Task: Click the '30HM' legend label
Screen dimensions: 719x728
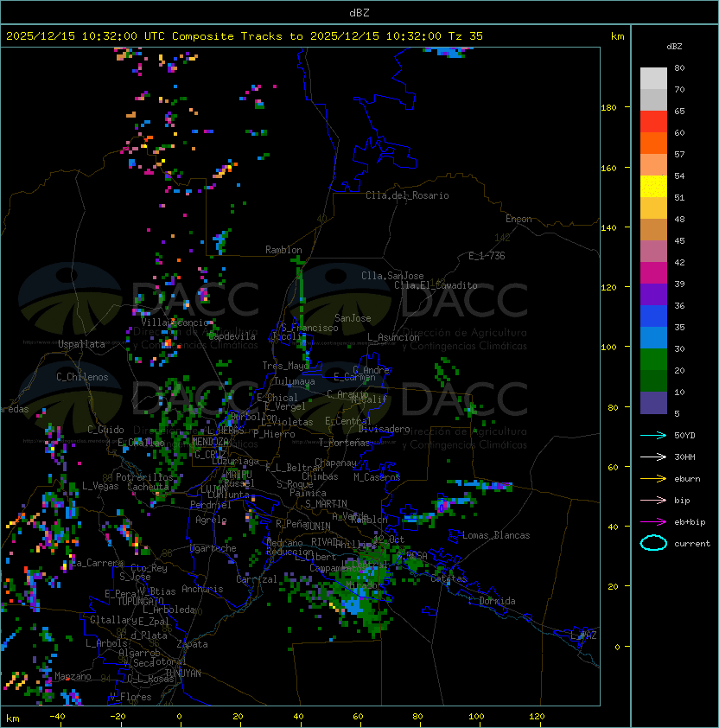Action: coord(684,457)
